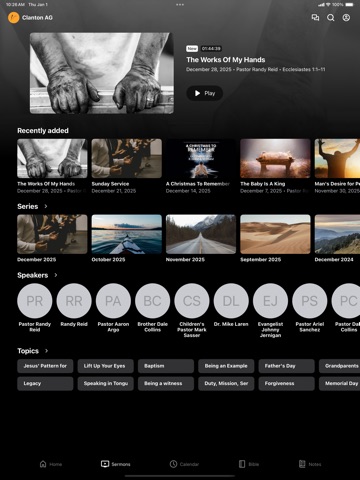The image size is (360, 480).
Task: Open the December 2025 series
Action: tap(52, 234)
